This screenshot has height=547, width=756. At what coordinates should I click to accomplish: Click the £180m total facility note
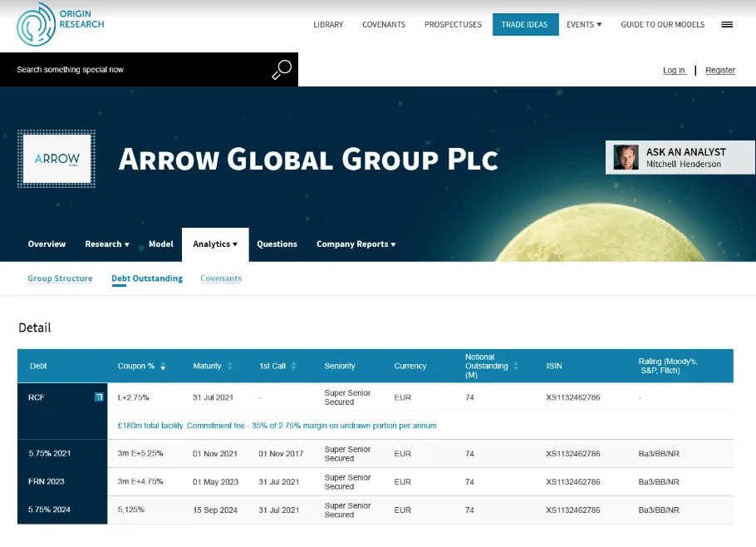coord(277,426)
